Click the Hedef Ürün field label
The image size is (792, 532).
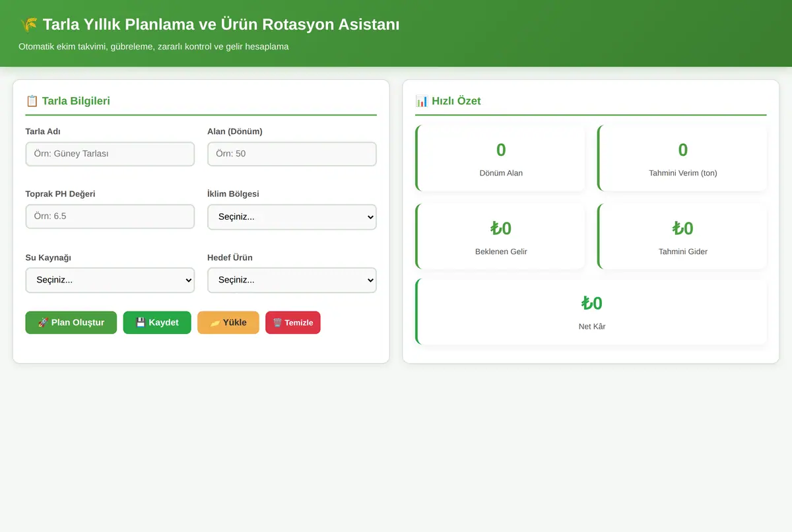tap(230, 257)
